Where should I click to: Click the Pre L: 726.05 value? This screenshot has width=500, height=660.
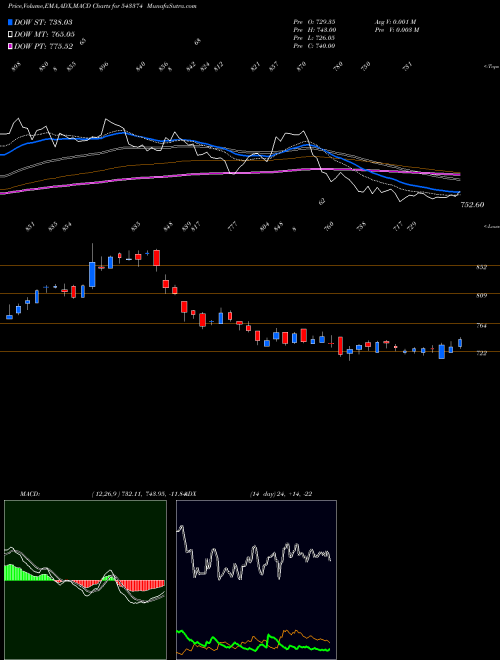pyautogui.click(x=314, y=38)
